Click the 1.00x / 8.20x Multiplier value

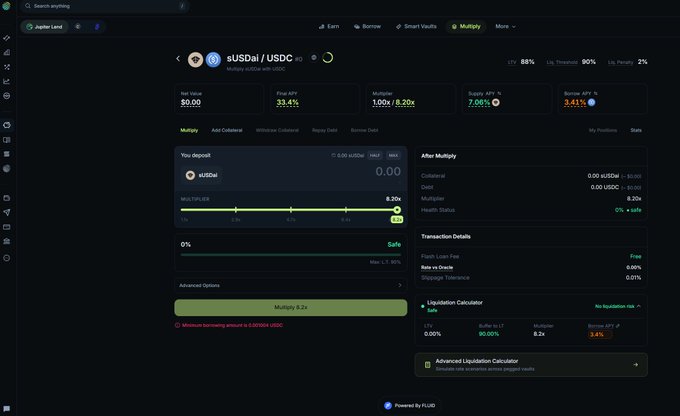click(393, 102)
